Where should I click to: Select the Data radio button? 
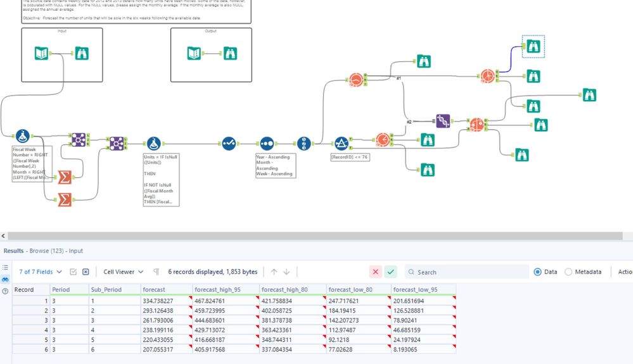click(x=537, y=272)
